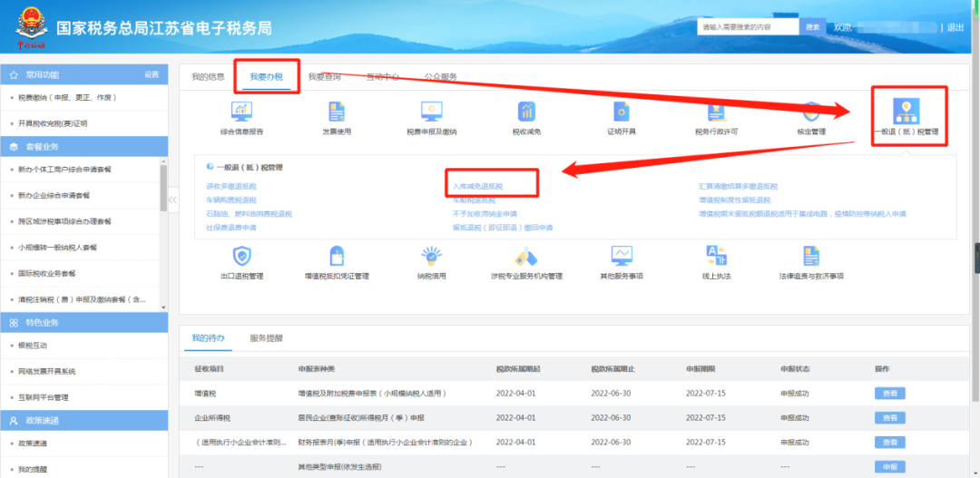The width and height of the screenshot is (980, 478).
Task: Open 出口退税管理 shield icon
Action: (x=242, y=256)
